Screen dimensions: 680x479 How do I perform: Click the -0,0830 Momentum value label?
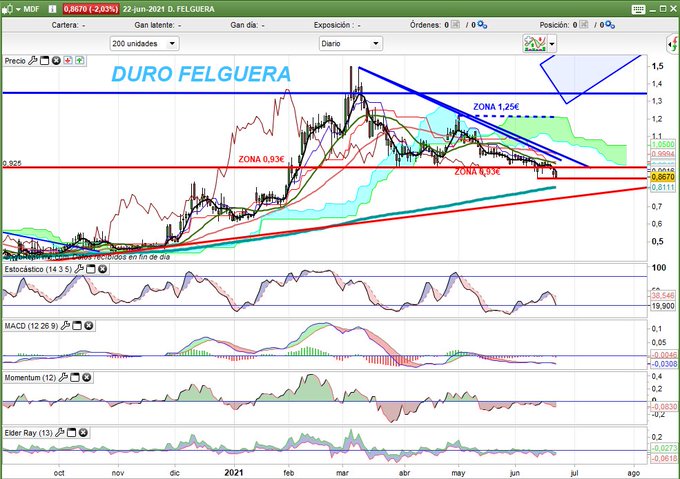click(x=664, y=407)
